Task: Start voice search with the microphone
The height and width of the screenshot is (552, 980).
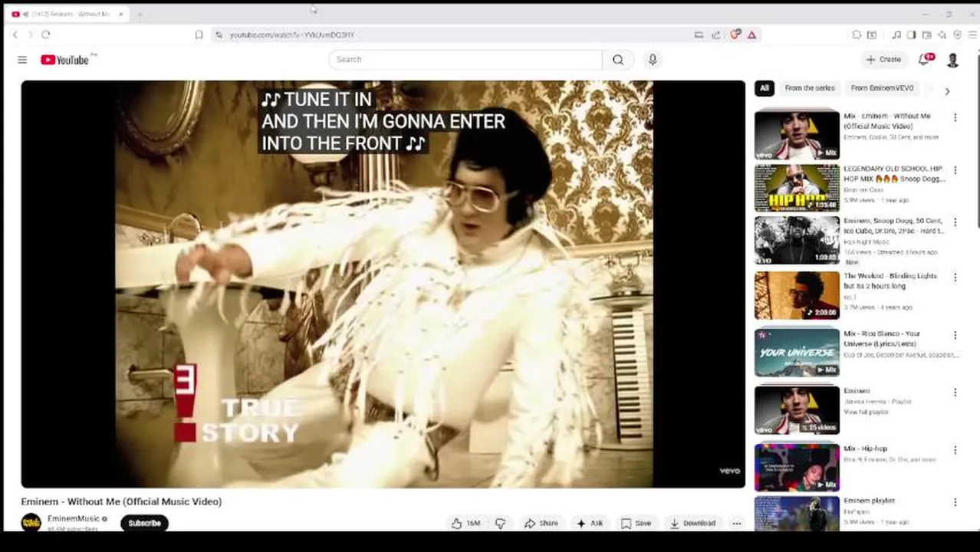Action: tap(653, 60)
